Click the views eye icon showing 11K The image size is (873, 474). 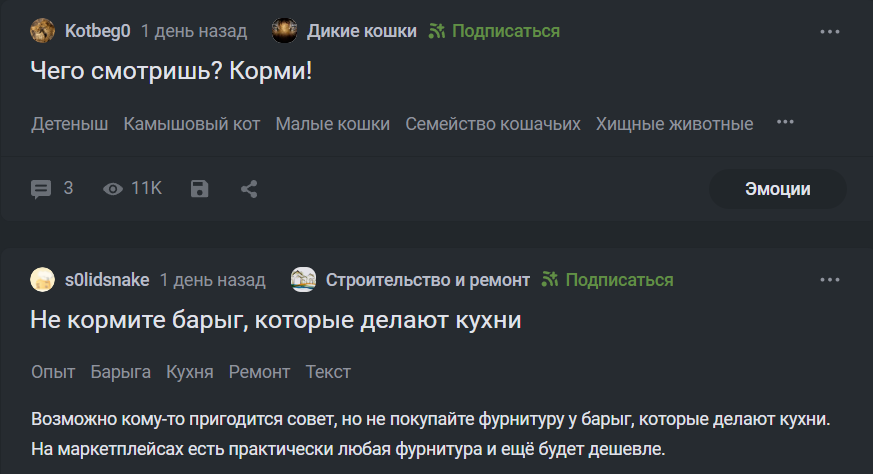coord(114,188)
